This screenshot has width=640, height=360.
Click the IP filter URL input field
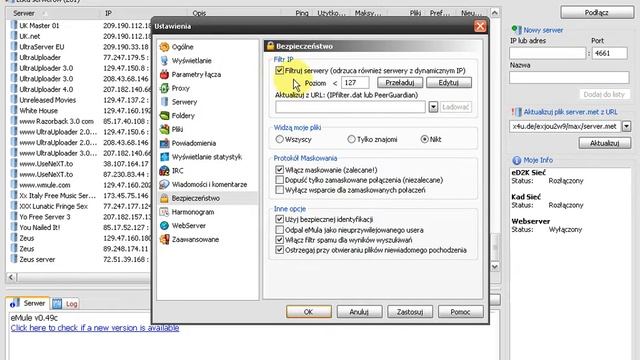pos(350,107)
